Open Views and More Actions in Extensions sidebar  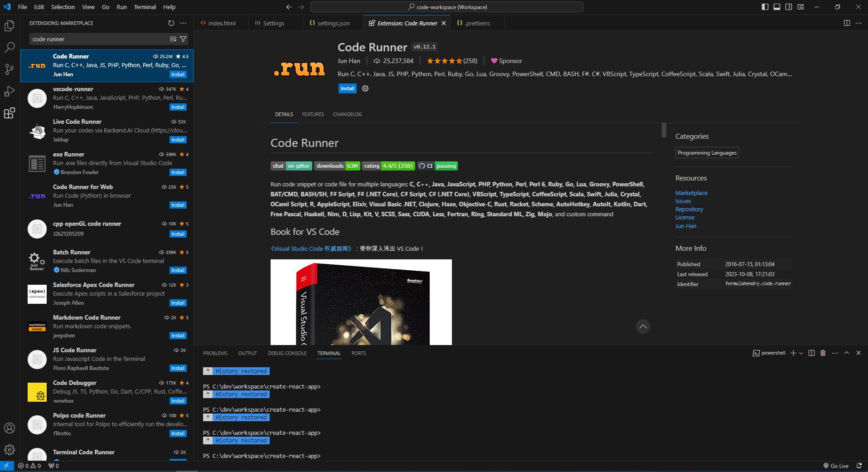pyautogui.click(x=183, y=23)
